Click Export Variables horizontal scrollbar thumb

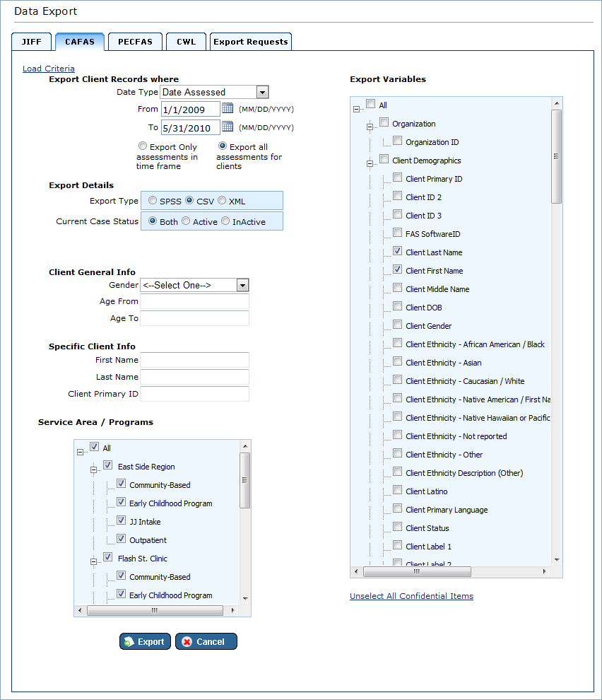pos(418,571)
